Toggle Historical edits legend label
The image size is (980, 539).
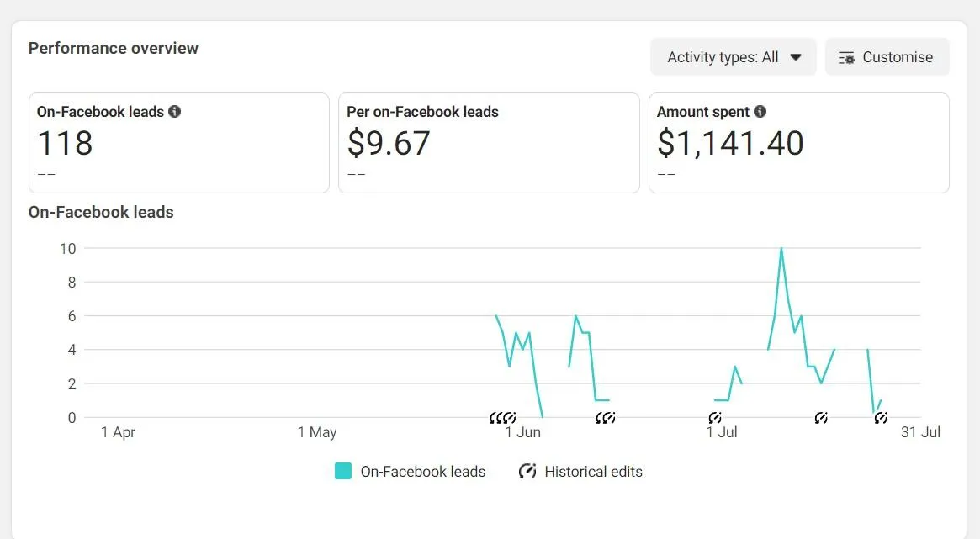(593, 472)
